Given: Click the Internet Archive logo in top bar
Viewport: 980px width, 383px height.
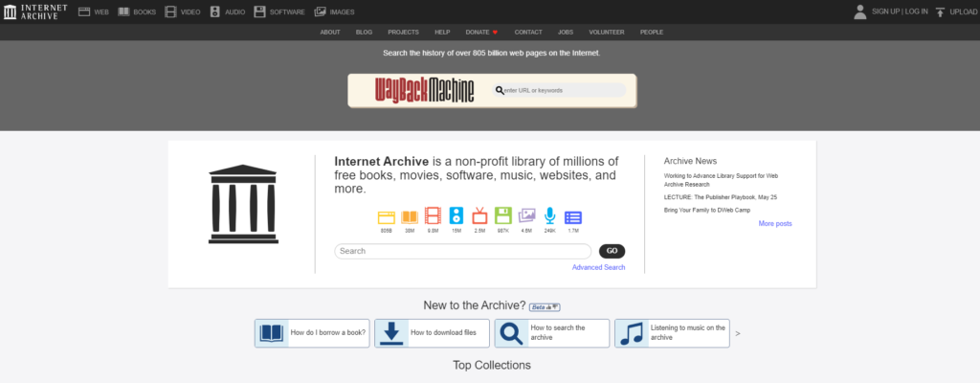Looking at the screenshot, I should click(x=35, y=11).
